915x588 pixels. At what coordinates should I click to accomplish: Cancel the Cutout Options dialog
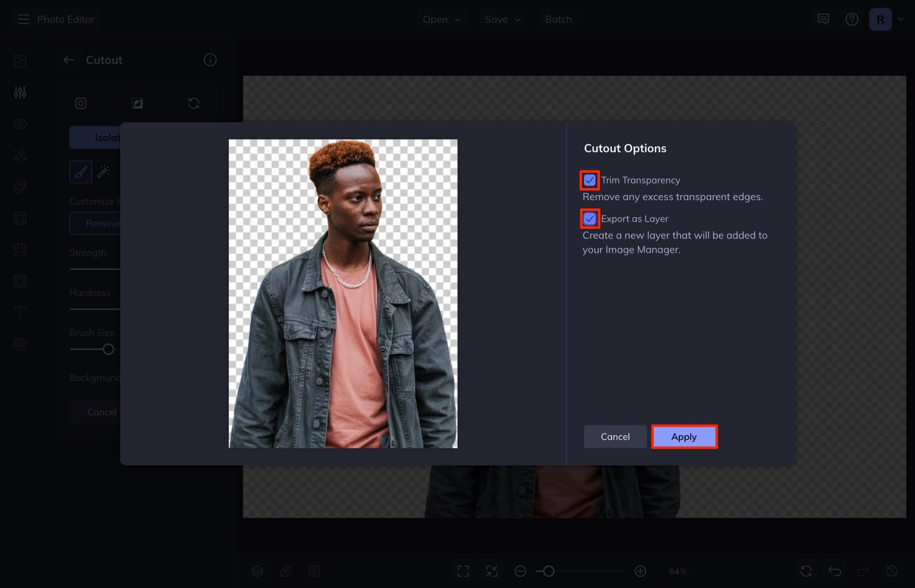(615, 436)
